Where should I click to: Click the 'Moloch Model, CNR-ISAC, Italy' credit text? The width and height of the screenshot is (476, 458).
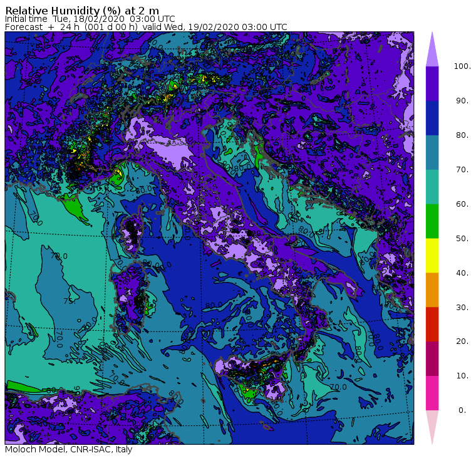pyautogui.click(x=69, y=449)
